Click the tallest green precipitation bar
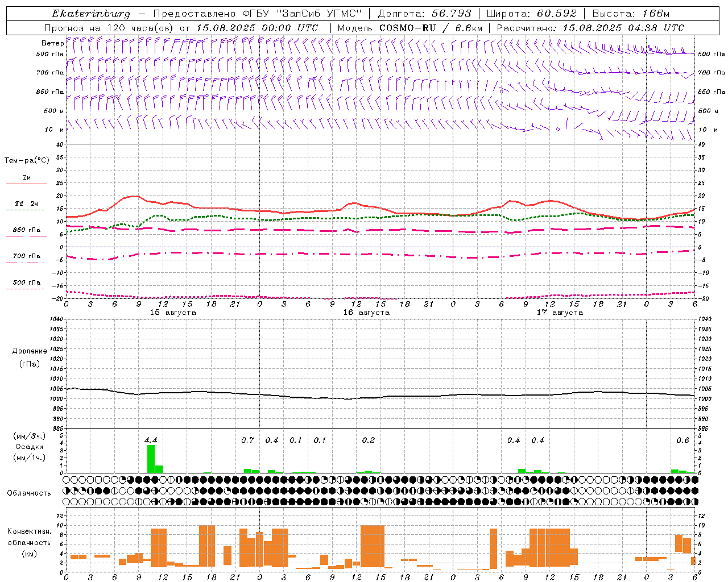The image size is (728, 582). (x=151, y=458)
